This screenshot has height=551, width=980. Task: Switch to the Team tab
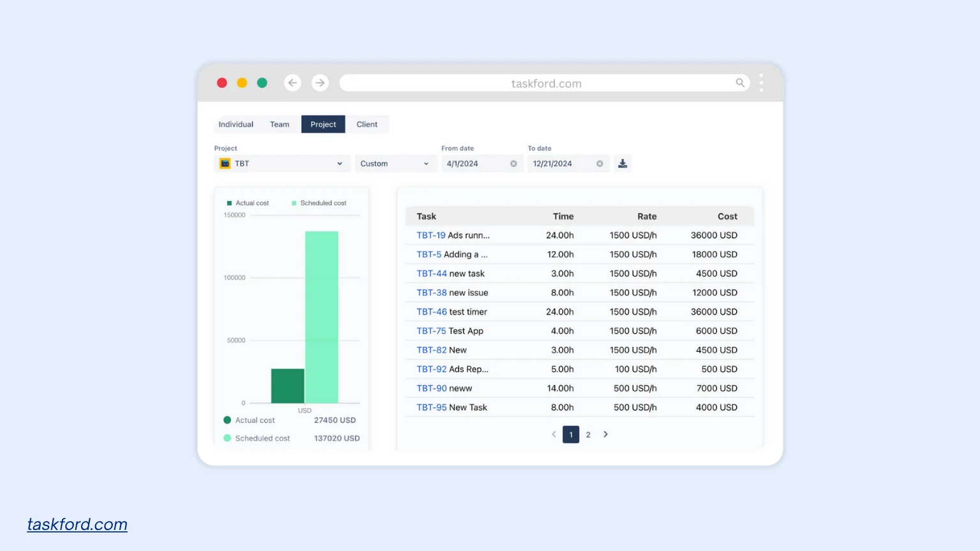tap(279, 124)
